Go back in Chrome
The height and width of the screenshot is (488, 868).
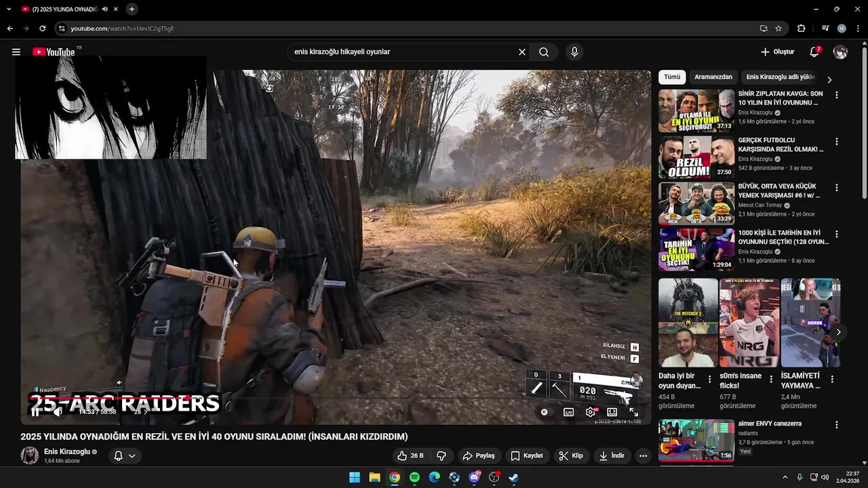coord(9,28)
